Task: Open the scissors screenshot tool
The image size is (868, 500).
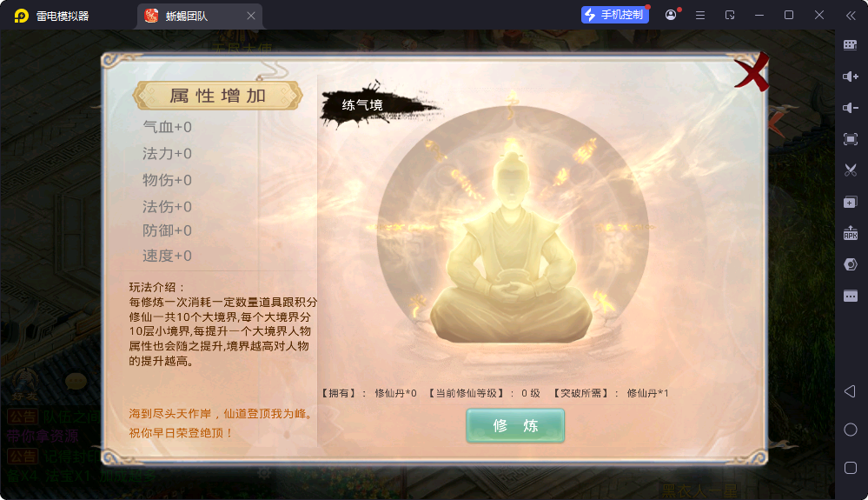Action: pos(851,170)
